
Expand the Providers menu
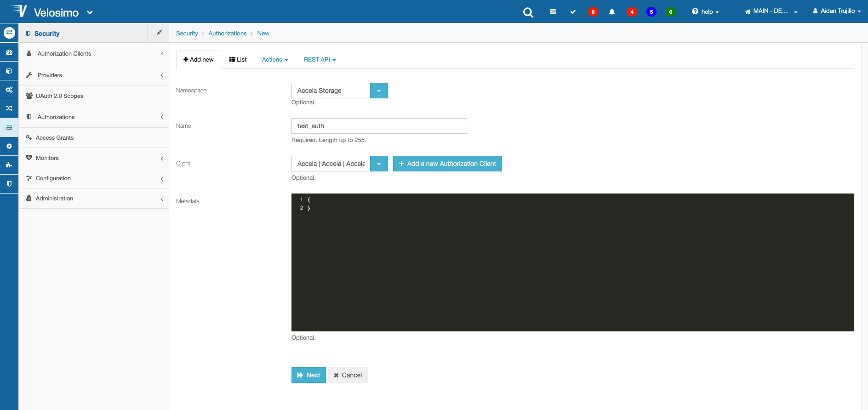click(94, 75)
